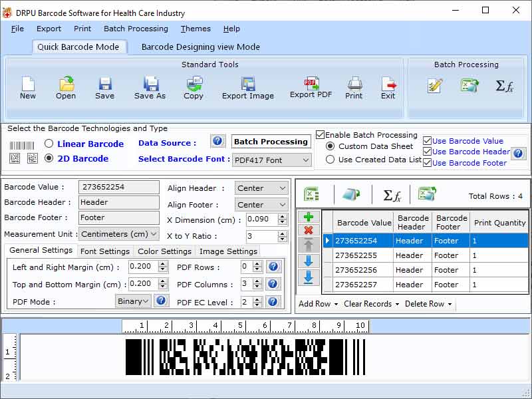
Task: Print the current barcode
Action: [x=354, y=86]
